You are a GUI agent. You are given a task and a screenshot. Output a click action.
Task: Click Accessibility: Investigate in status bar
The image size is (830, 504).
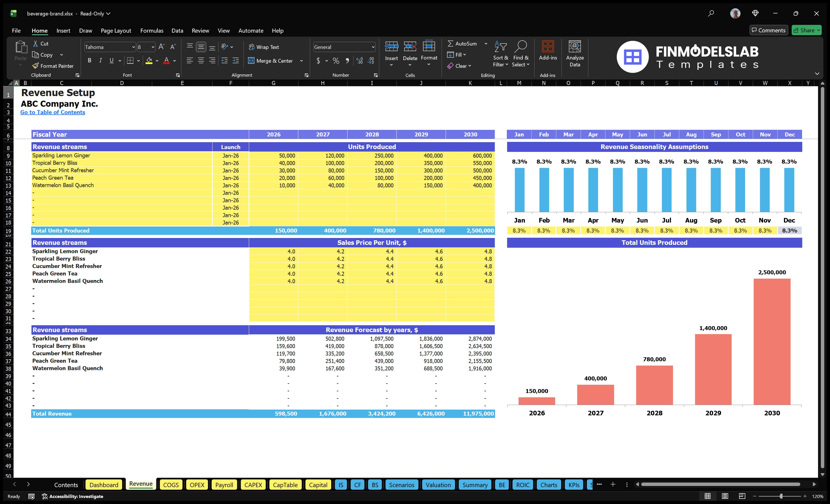click(x=73, y=496)
